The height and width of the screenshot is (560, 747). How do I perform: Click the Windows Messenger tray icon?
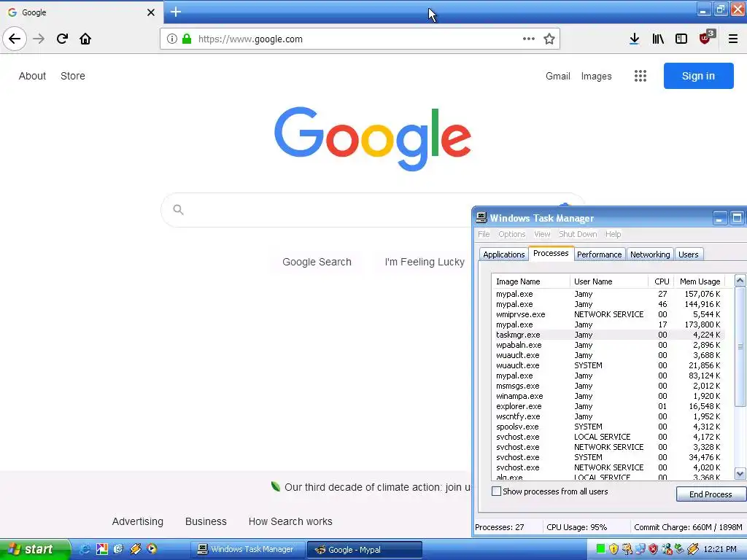[667, 549]
